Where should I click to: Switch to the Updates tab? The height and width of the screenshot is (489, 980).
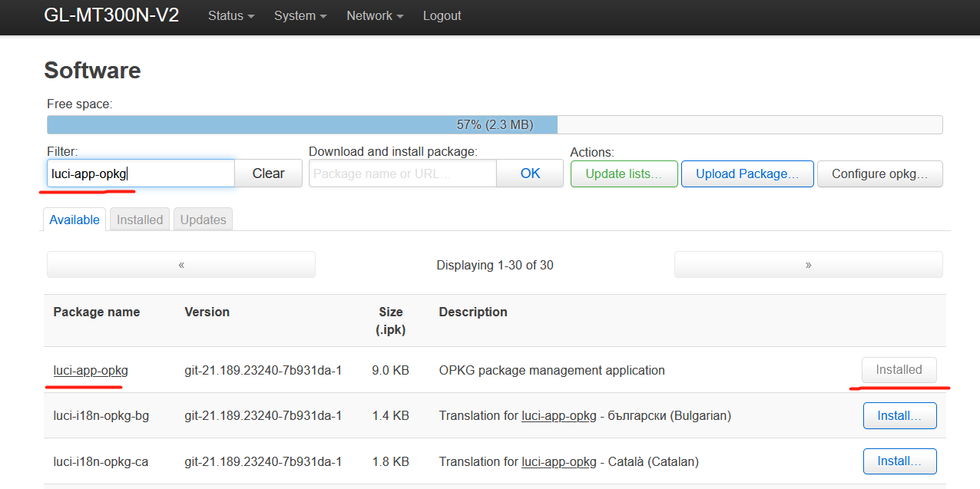tap(203, 220)
